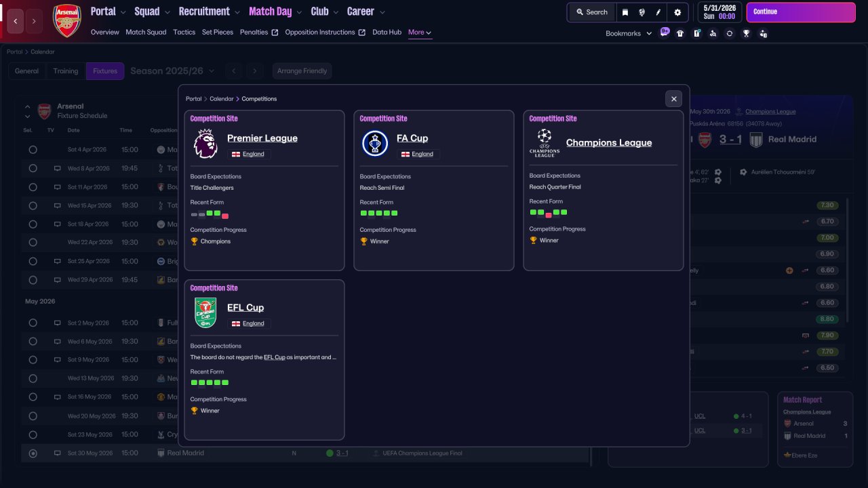The width and height of the screenshot is (868, 488).
Task: Click the Arsenal crest in Fixture Schedule header
Action: (44, 111)
